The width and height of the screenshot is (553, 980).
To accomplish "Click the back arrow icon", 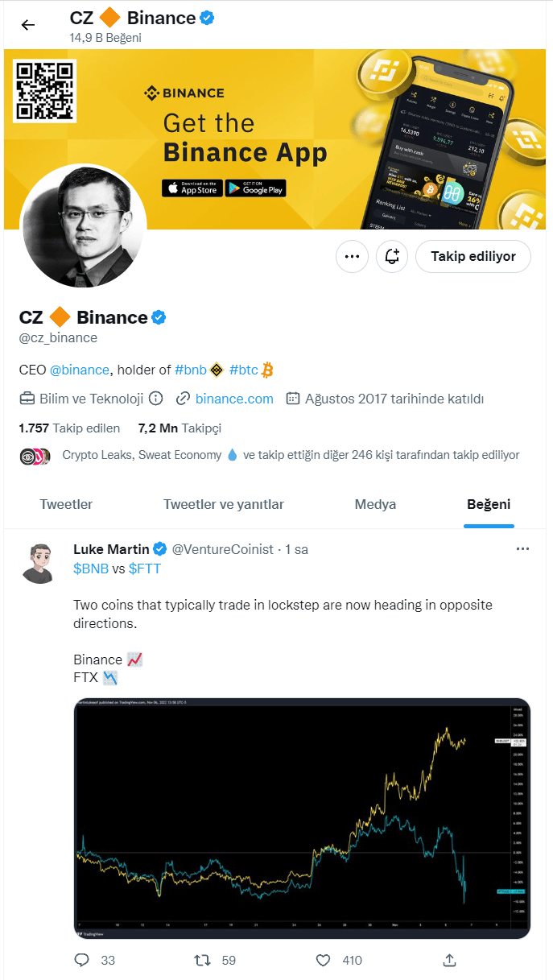I will coord(28,25).
